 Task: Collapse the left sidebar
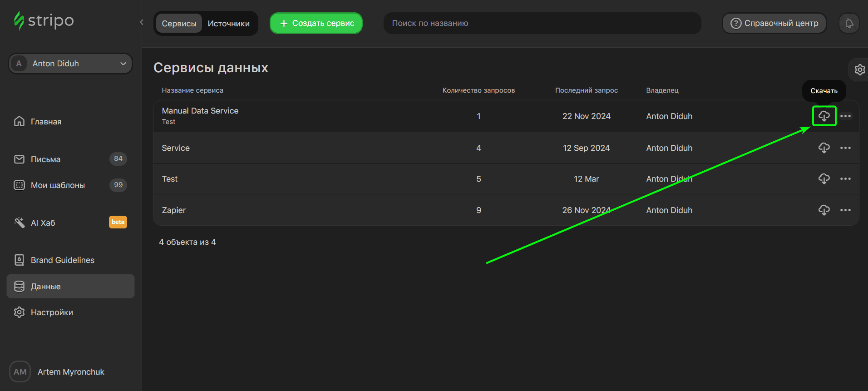pyautogui.click(x=142, y=22)
